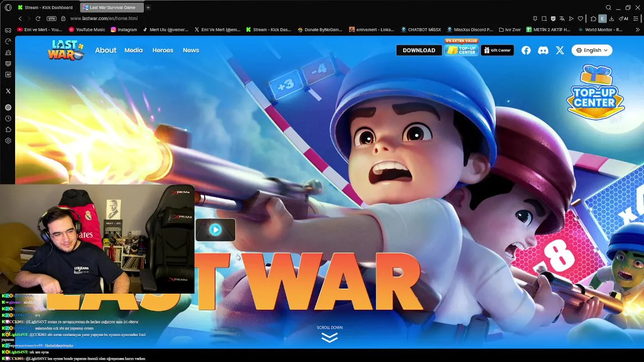The image size is (644, 362).
Task: Open the X social icon in site header
Action: pyautogui.click(x=560, y=50)
